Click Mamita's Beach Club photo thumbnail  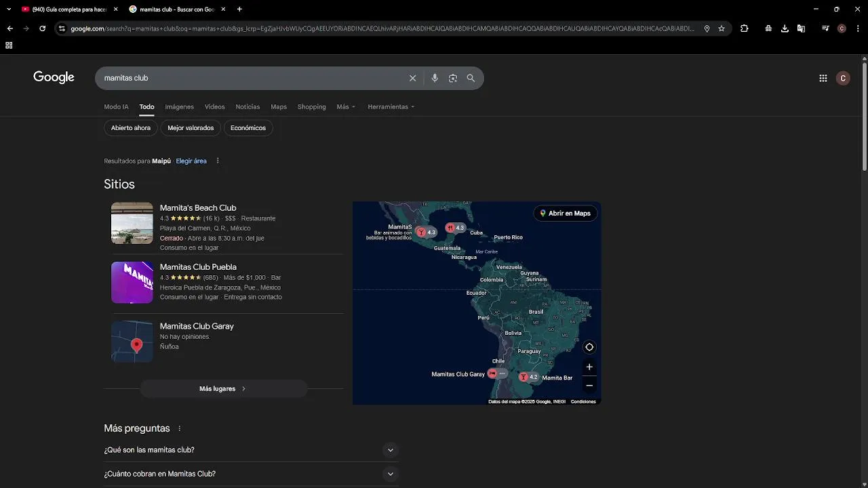132,223
